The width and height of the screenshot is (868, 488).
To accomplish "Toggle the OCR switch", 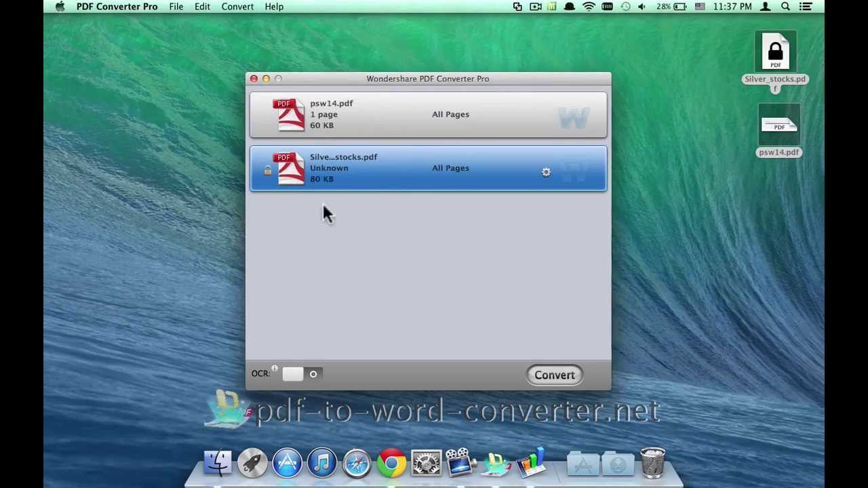I will pos(302,374).
